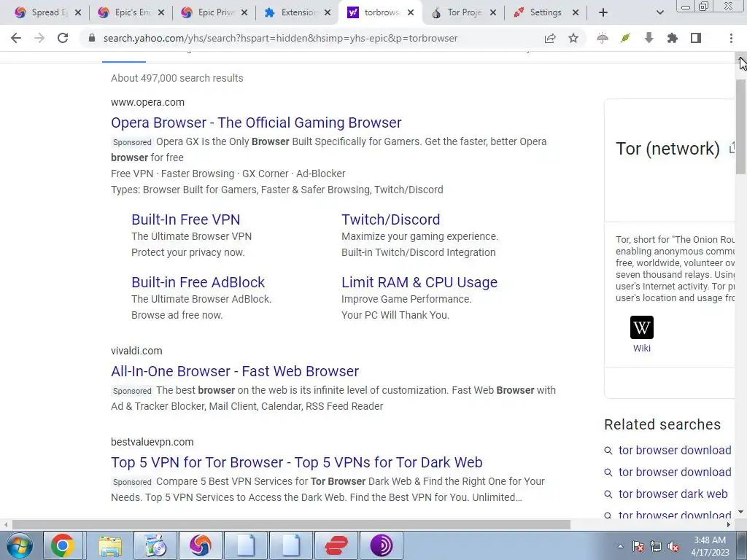Screen dimensions: 747x560
Task: Click the horizontal scrollbar thumb
Action: click(x=290, y=524)
